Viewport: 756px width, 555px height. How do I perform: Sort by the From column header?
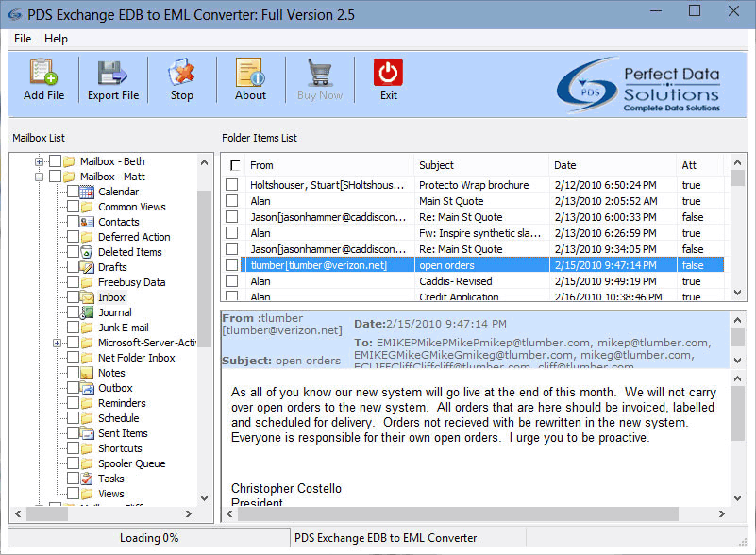tap(329, 165)
